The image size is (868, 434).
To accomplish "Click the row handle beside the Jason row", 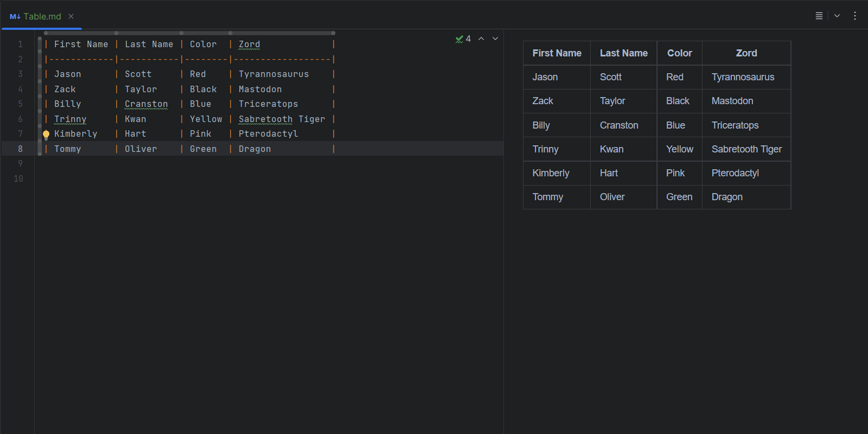I will coord(40,74).
